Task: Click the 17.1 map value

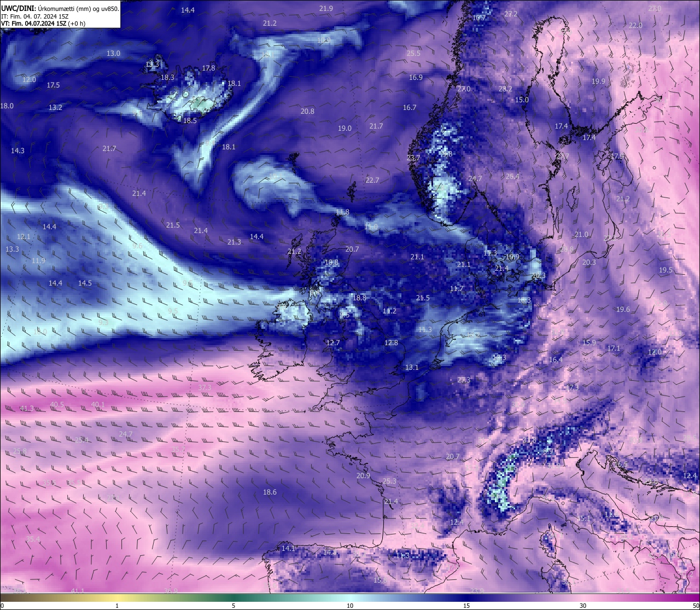Action: pos(614,348)
